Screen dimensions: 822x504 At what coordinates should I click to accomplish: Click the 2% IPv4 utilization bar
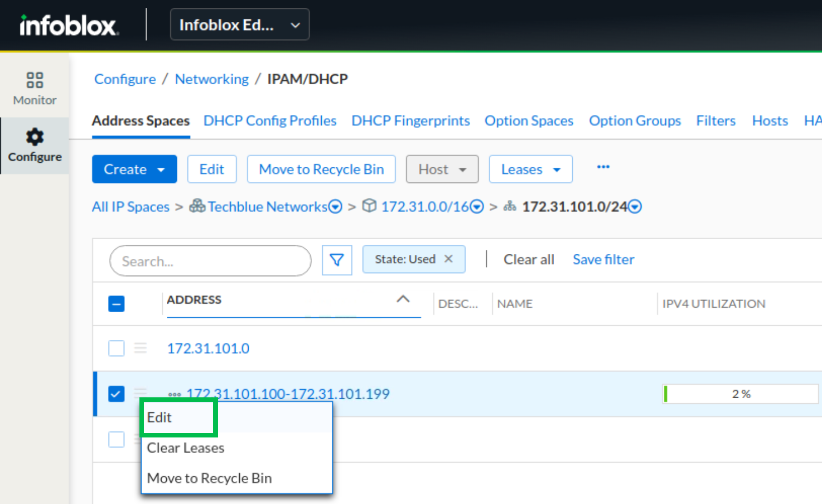point(740,394)
